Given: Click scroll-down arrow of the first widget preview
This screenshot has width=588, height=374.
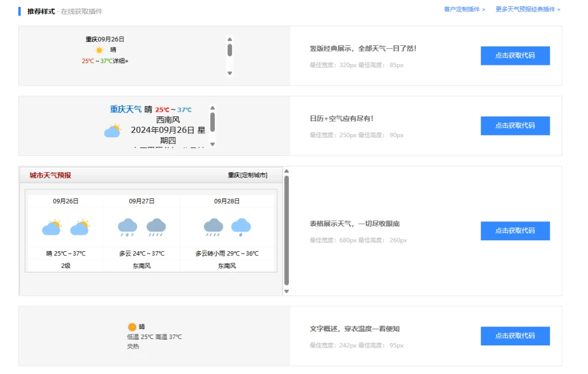Looking at the screenshot, I should (x=230, y=73).
